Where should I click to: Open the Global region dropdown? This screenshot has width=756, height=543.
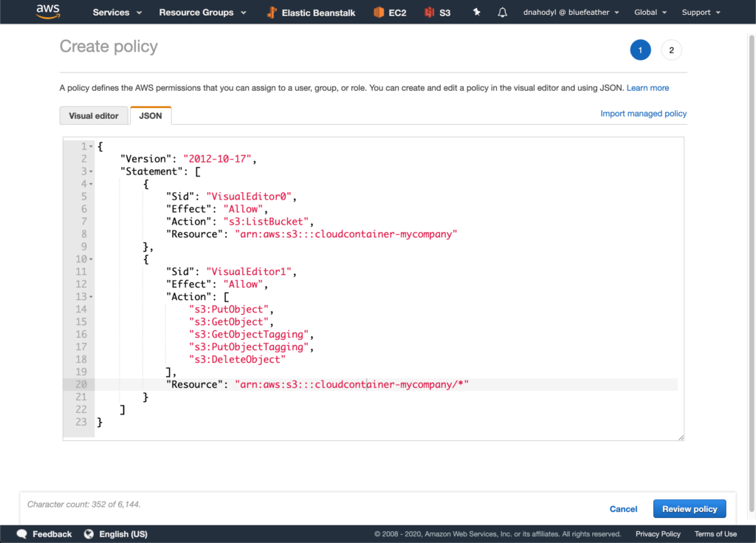[650, 13]
